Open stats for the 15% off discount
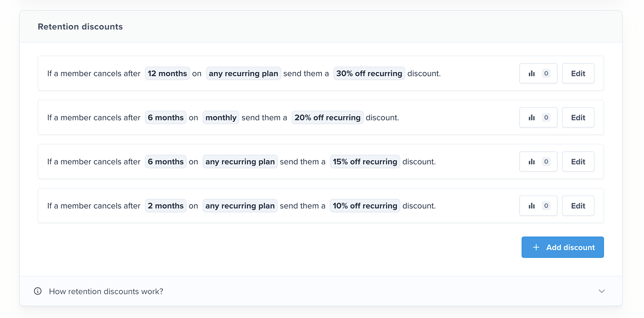This screenshot has height=318, width=644. [538, 162]
